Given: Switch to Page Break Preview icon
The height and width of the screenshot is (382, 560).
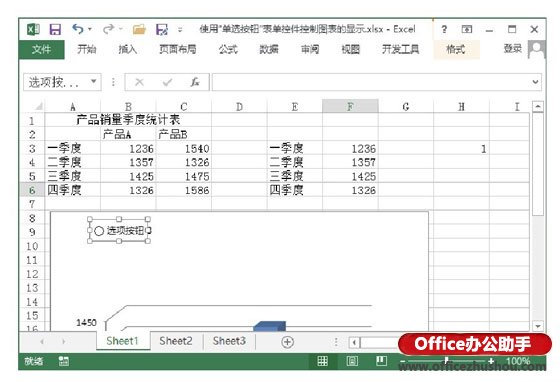Looking at the screenshot, I should click(x=381, y=361).
